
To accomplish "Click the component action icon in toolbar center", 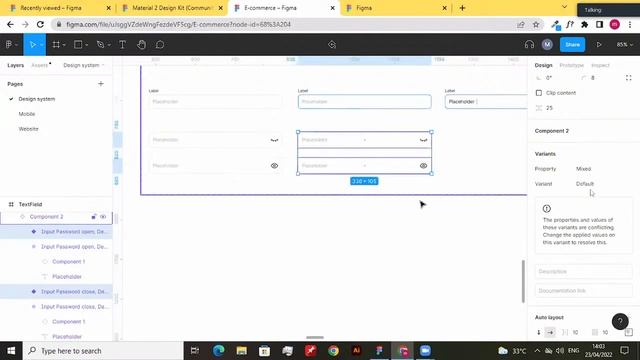I will click(x=332, y=44).
